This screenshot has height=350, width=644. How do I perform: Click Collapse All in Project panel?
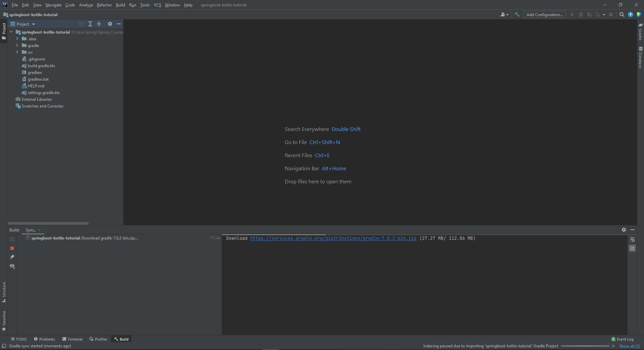(x=99, y=24)
